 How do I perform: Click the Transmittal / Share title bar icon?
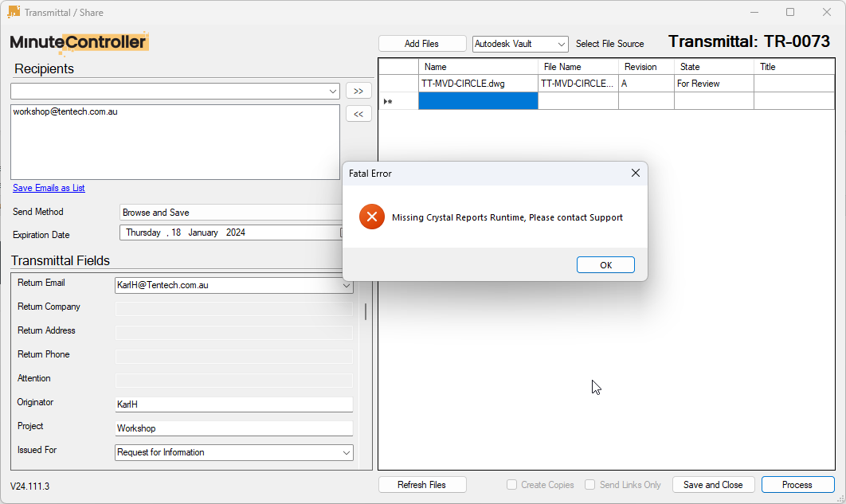[12, 12]
